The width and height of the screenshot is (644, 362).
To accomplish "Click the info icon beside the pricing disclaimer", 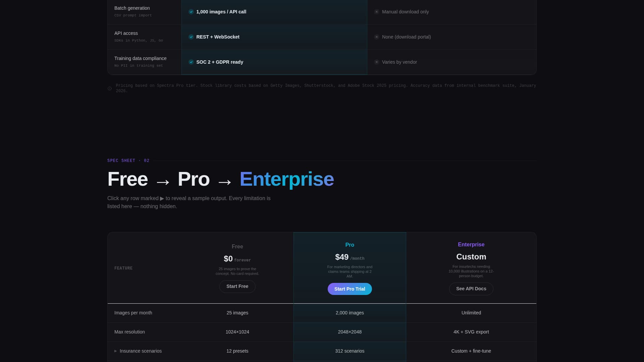I will (x=110, y=88).
